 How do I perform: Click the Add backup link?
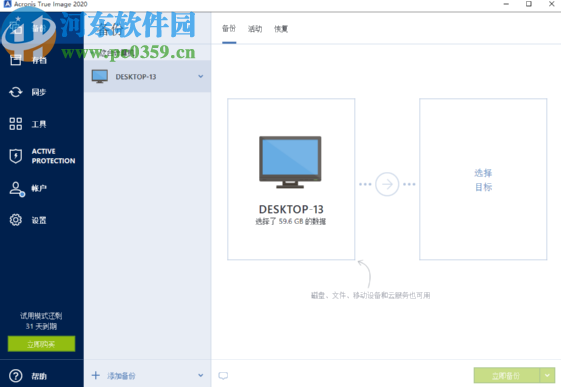tap(121, 376)
